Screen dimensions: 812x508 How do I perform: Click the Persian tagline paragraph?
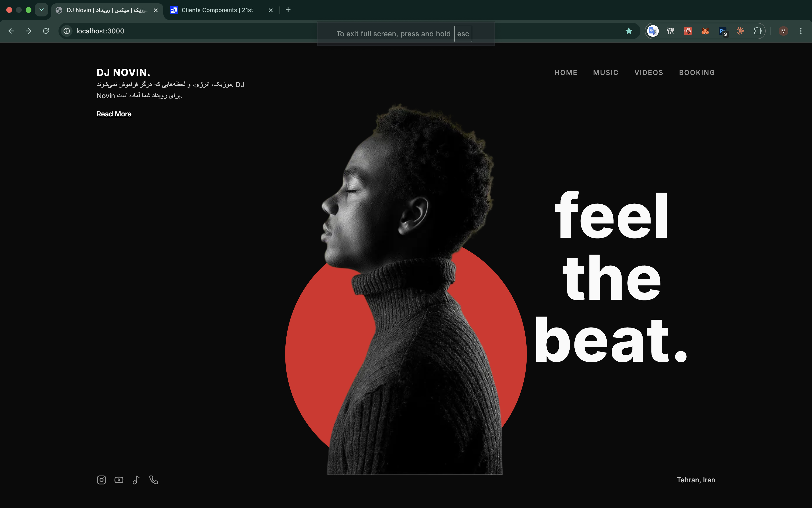(170, 90)
